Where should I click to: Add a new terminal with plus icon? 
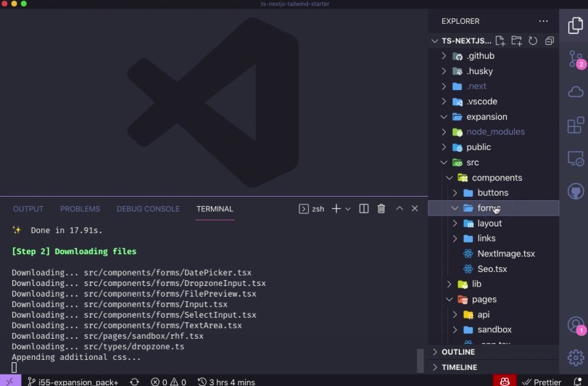(x=336, y=209)
